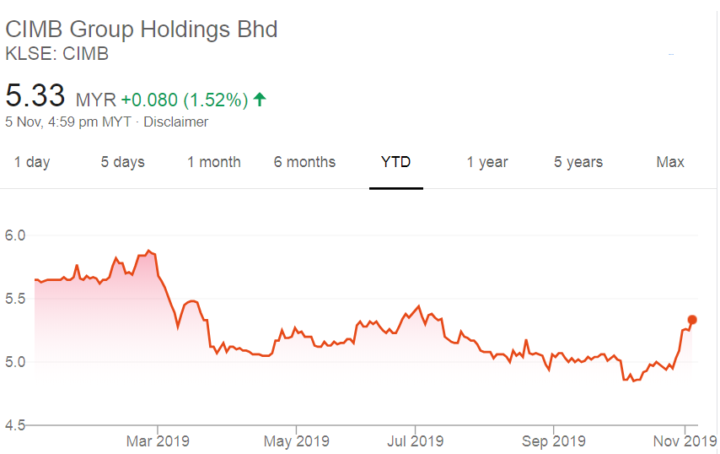Screen dimensions: 720x454
Task: Open the Disclaimer link
Action: coord(177,122)
